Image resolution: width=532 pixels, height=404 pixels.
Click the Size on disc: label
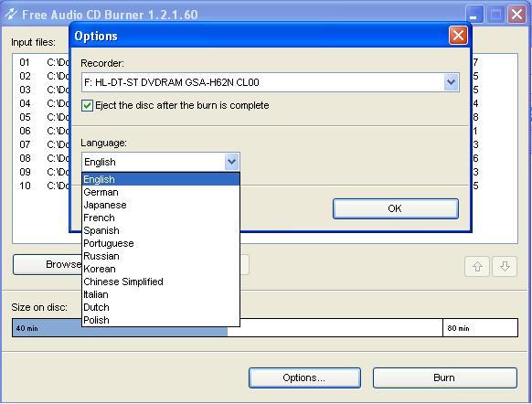point(39,307)
